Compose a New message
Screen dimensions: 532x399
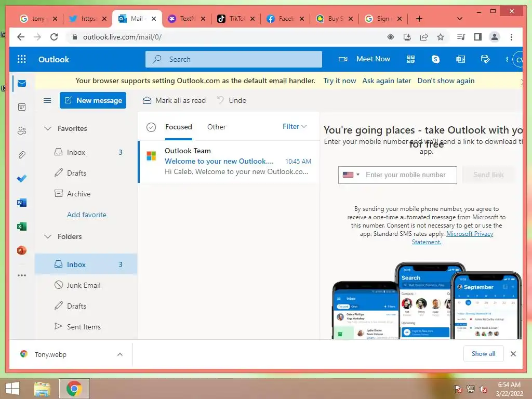click(x=93, y=100)
